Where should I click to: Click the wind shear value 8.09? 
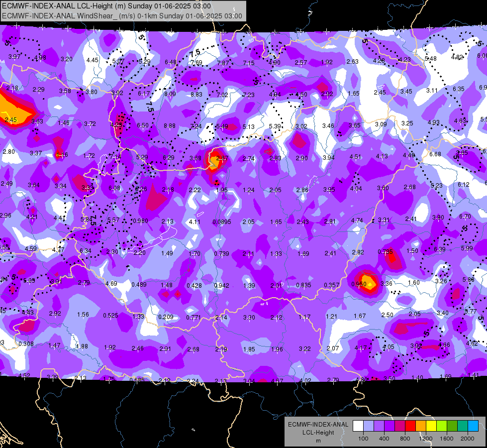pos(170,94)
